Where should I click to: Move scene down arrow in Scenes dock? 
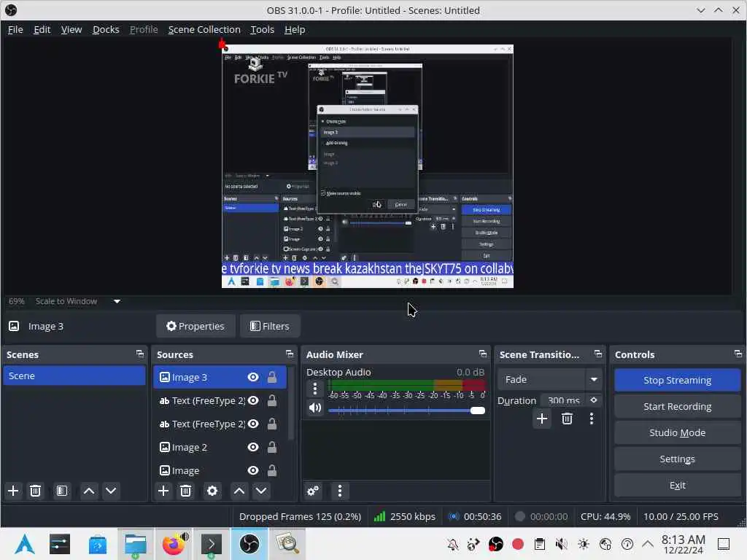click(111, 491)
